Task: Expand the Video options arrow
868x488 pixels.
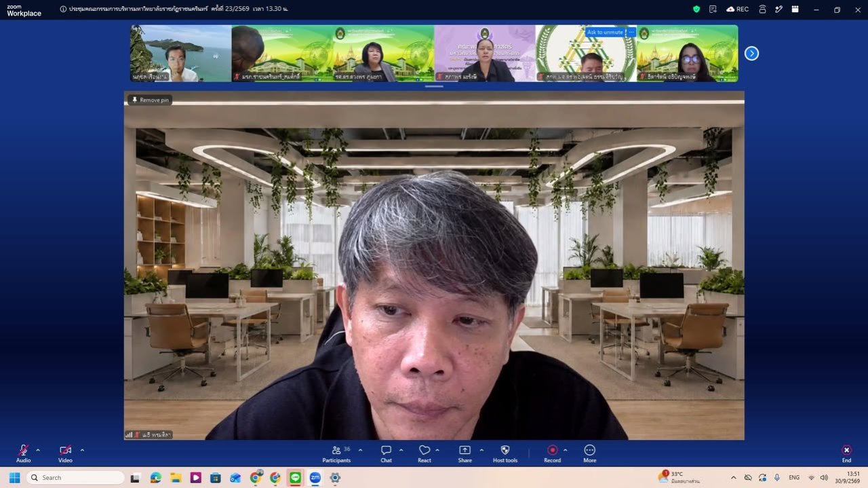Action: [x=82, y=450]
